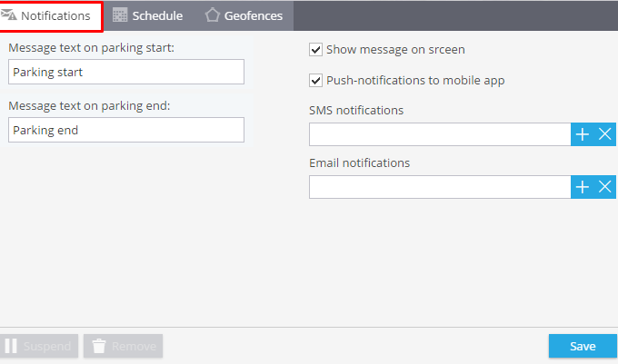Save the notification settings

583,346
